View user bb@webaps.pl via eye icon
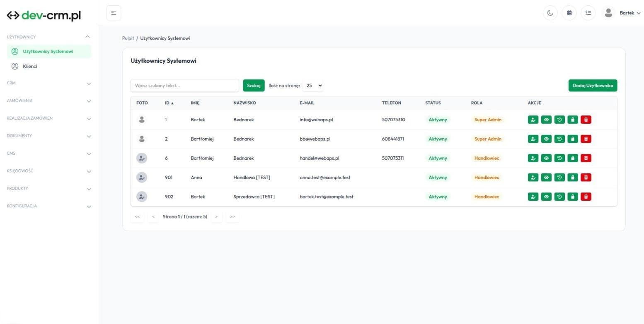This screenshot has height=324, width=644. coord(546,139)
